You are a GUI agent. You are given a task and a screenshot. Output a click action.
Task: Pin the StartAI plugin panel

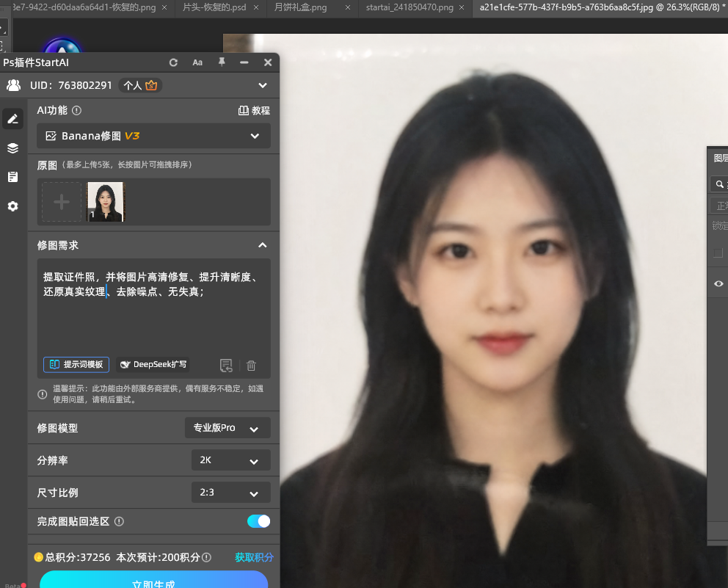point(222,62)
